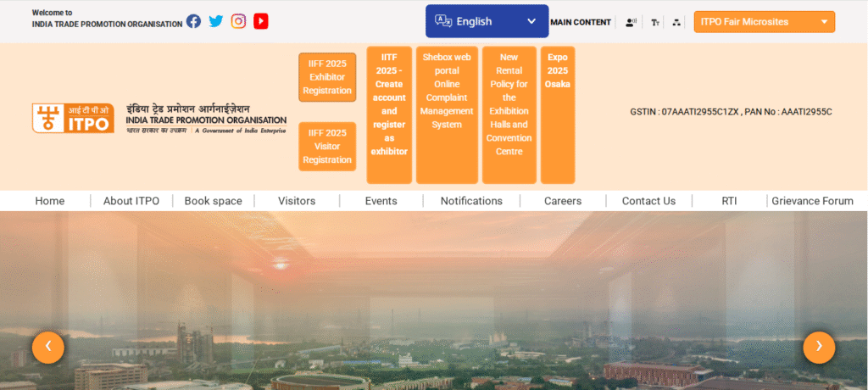Open New Rental Policy button

509,114
